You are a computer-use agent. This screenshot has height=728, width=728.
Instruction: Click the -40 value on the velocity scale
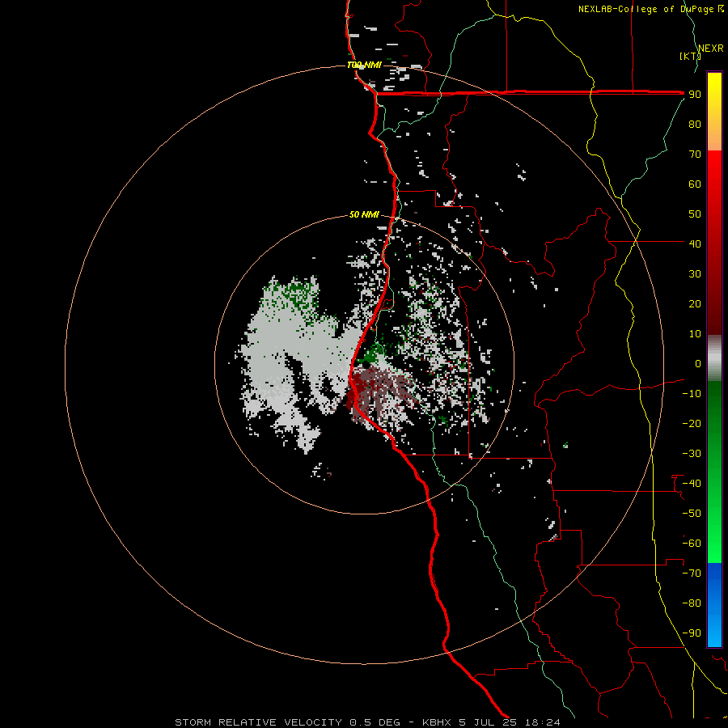[692, 484]
